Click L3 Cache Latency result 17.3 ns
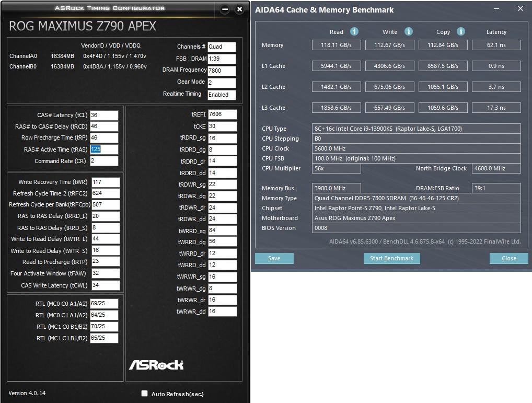Viewport: 532px width, 403px height. click(496, 108)
